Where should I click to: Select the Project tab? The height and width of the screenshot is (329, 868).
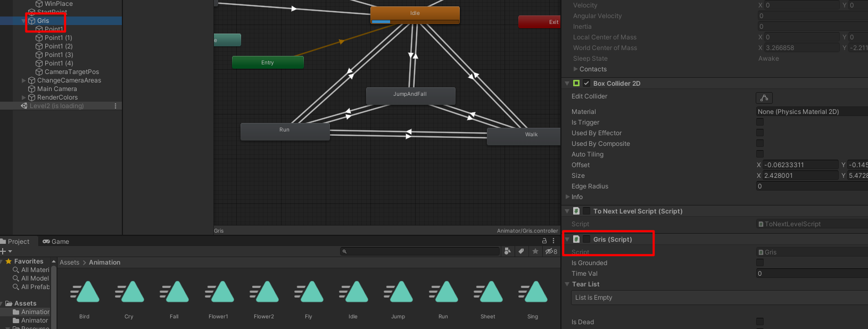coord(16,242)
